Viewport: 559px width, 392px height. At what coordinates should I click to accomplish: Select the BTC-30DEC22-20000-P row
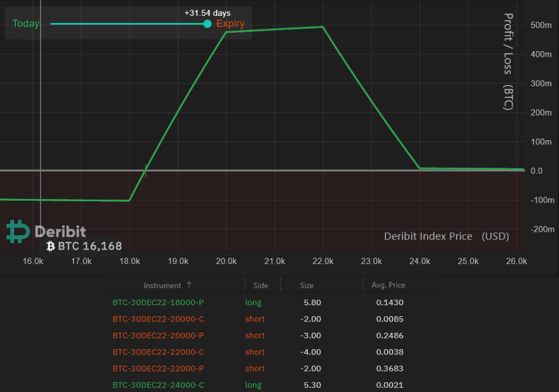(x=158, y=336)
